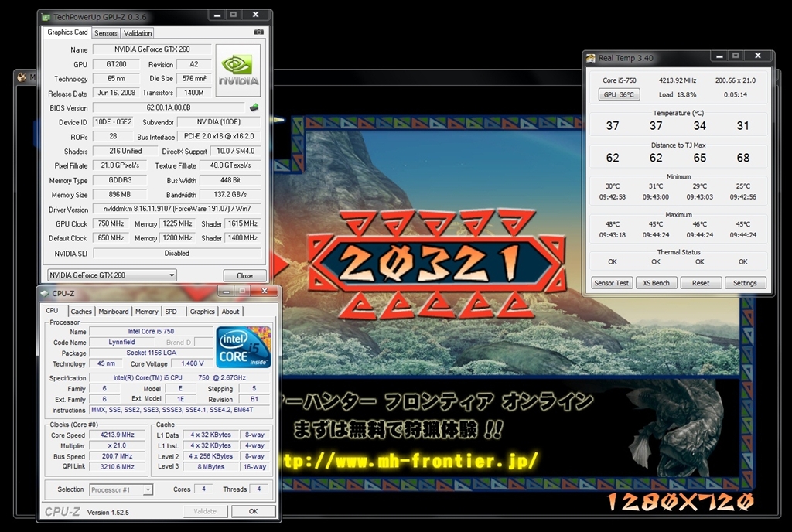Click the 200.66 x 21.0 value in Real Temp
792x532 pixels.
[x=736, y=80]
